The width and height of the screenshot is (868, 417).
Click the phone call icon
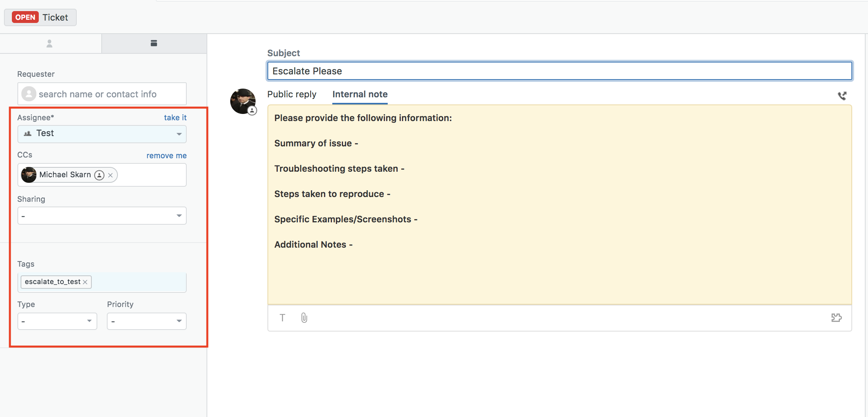click(x=842, y=96)
